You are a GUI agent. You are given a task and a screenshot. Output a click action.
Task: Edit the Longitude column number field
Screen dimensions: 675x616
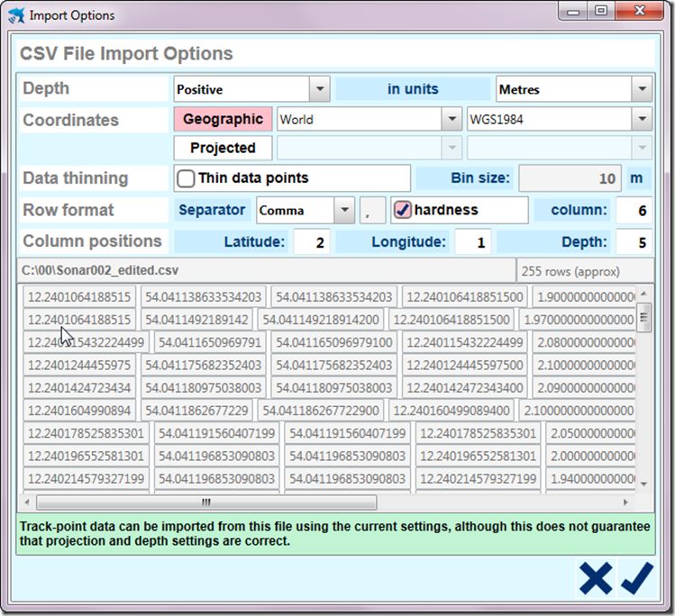coord(471,241)
